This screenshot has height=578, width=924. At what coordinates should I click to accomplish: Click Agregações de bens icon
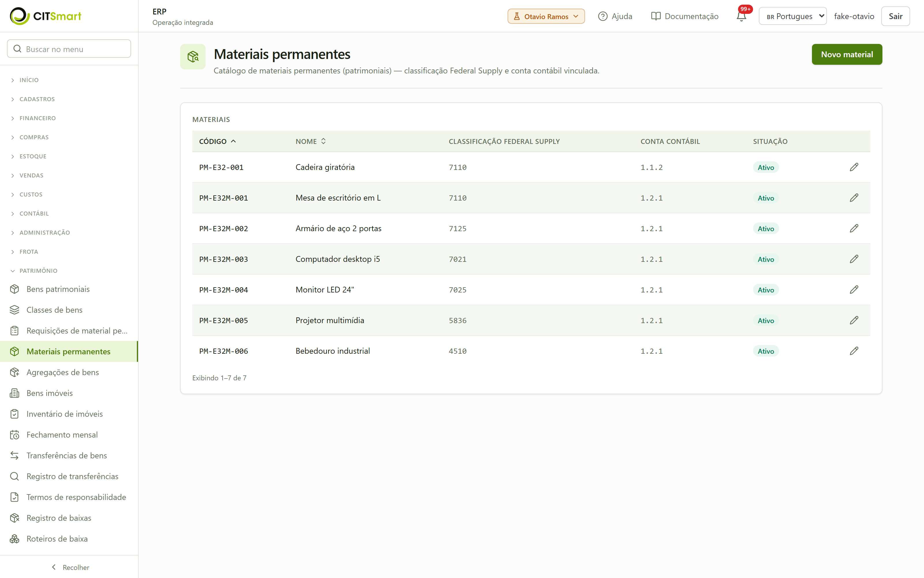14,372
